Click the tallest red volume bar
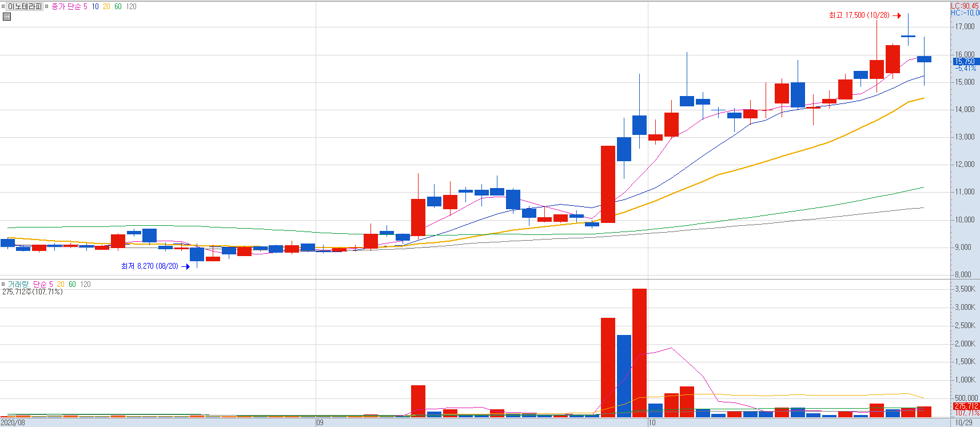The height and width of the screenshot is (427, 980). click(x=639, y=353)
